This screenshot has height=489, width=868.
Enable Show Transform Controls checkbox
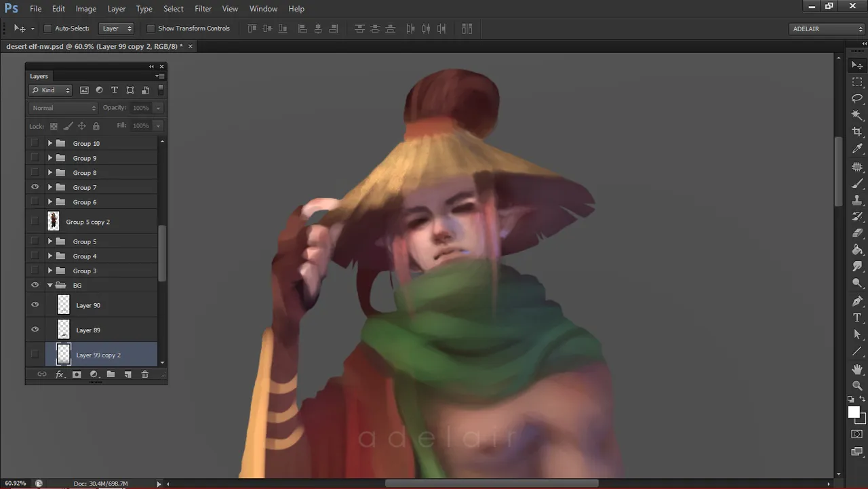[x=151, y=28]
